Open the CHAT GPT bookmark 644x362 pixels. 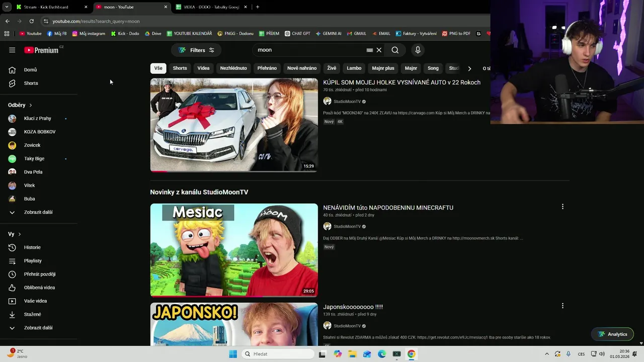pyautogui.click(x=297, y=34)
